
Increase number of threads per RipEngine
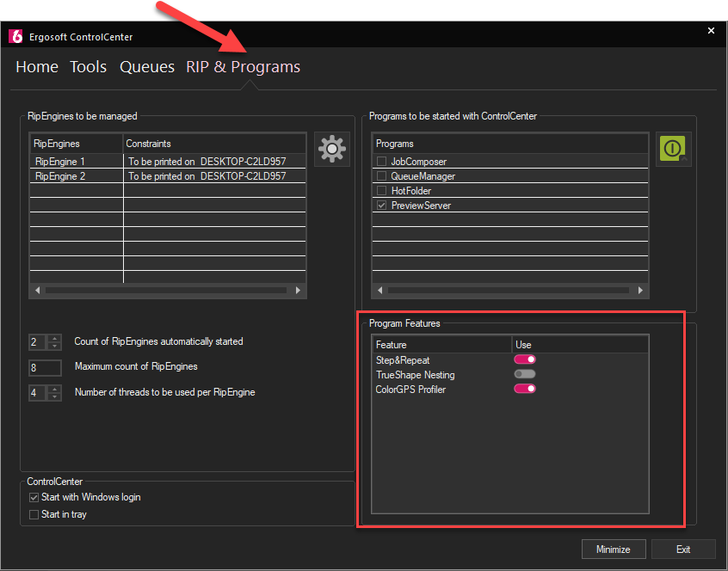coord(55,390)
